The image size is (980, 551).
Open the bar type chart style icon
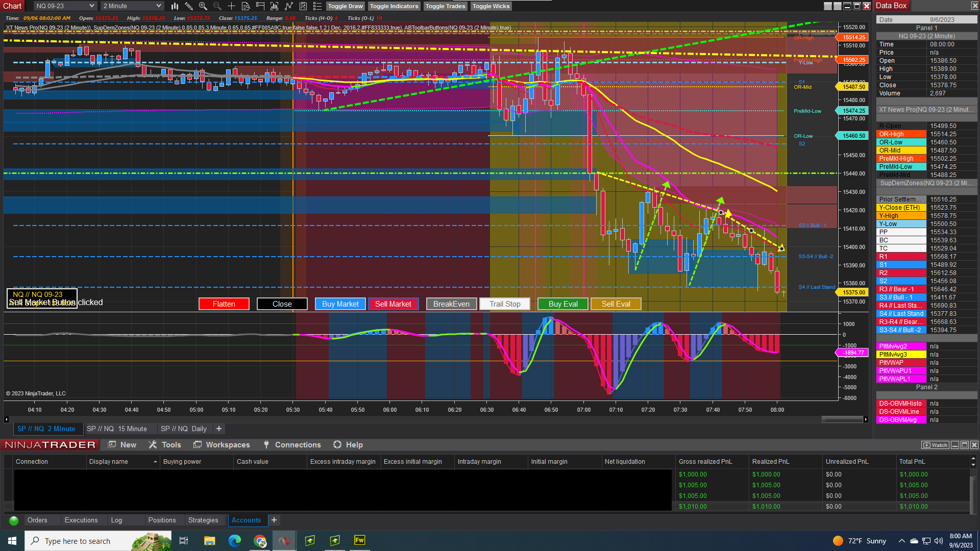175,6
